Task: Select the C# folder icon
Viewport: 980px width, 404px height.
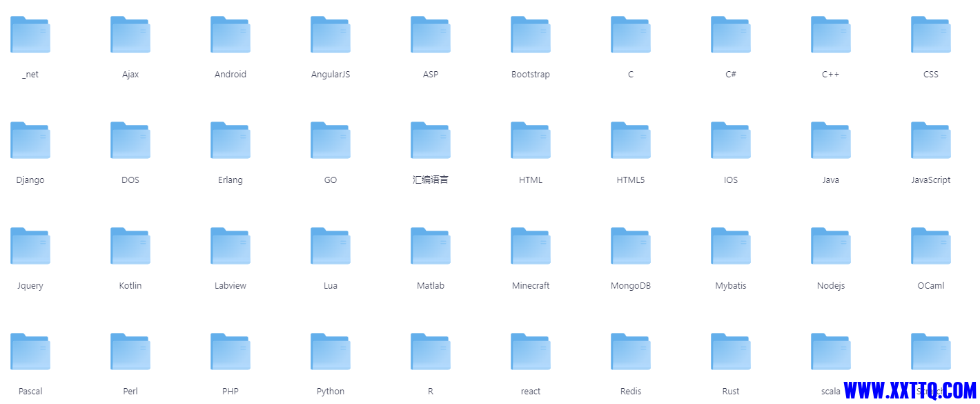Action: coord(731,35)
